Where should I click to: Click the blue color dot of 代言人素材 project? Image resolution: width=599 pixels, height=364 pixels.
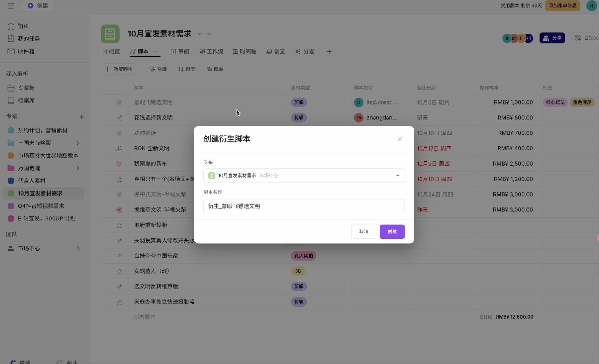coord(11,181)
